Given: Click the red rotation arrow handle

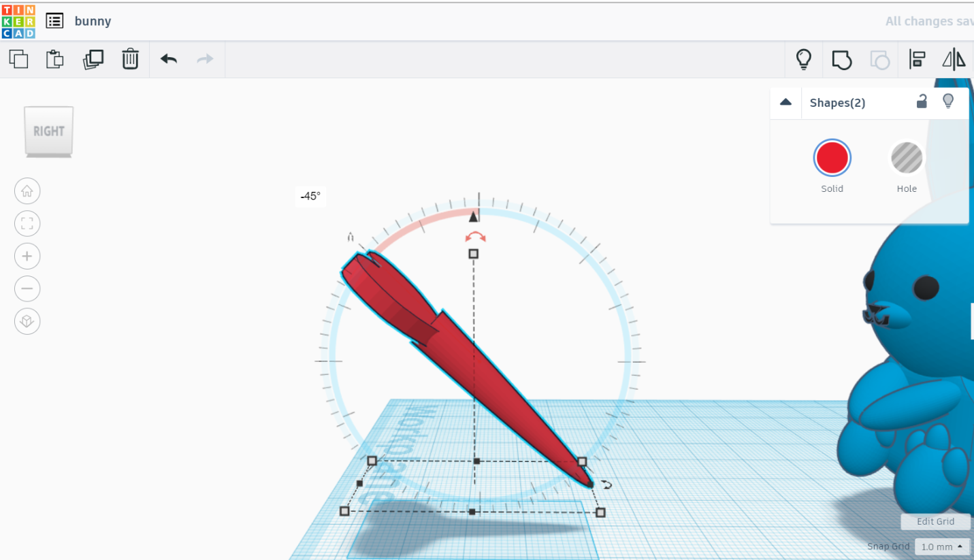Looking at the screenshot, I should 475,237.
